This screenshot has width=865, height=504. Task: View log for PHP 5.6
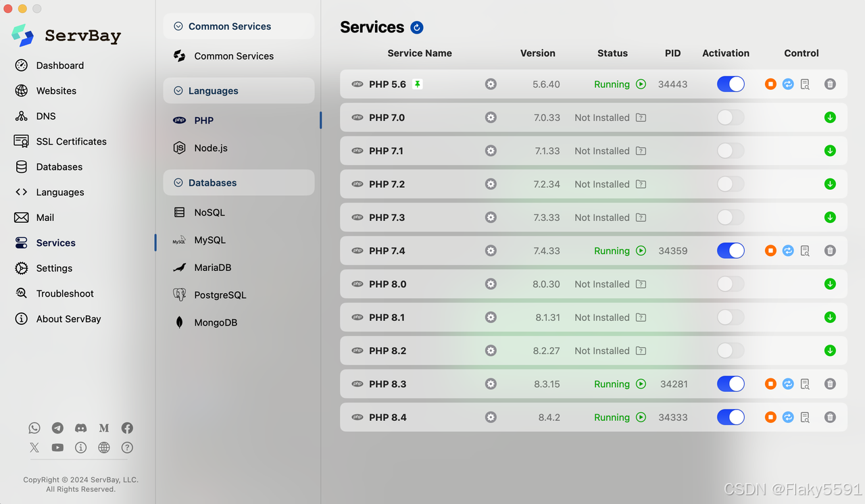tap(805, 84)
